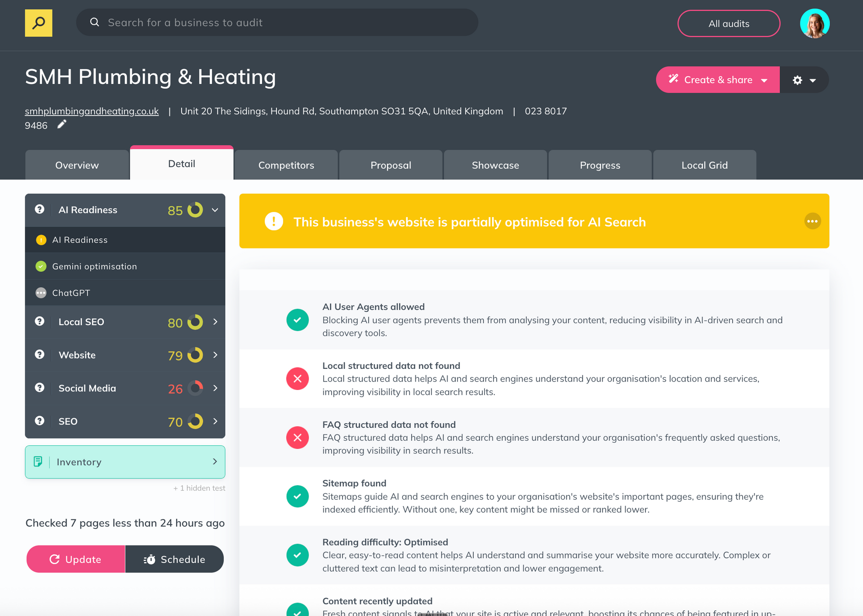
Task: Click the business search input field
Action: pos(276,22)
